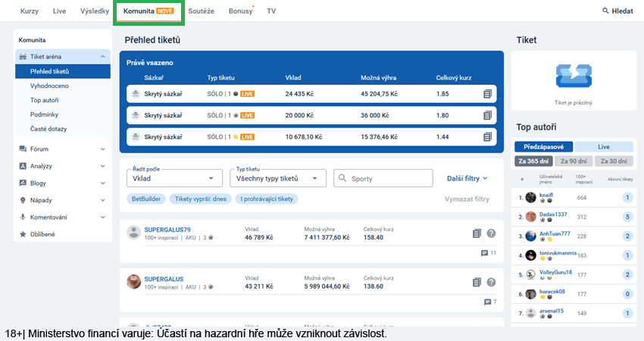
Task: Copy ticket icon in the 20 000 Kč row
Action: (487, 115)
